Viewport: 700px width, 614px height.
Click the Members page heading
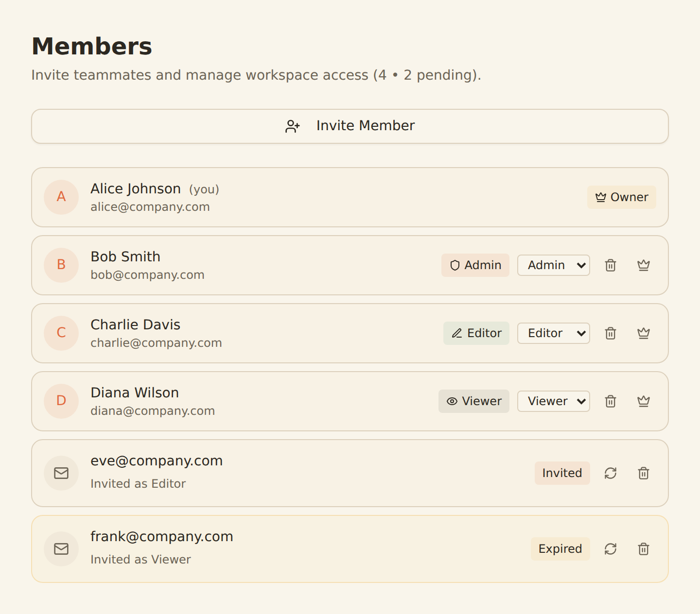tap(92, 47)
